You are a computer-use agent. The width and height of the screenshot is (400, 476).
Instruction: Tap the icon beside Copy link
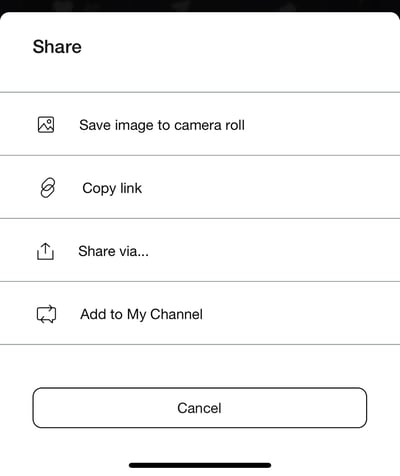pyautogui.click(x=48, y=188)
